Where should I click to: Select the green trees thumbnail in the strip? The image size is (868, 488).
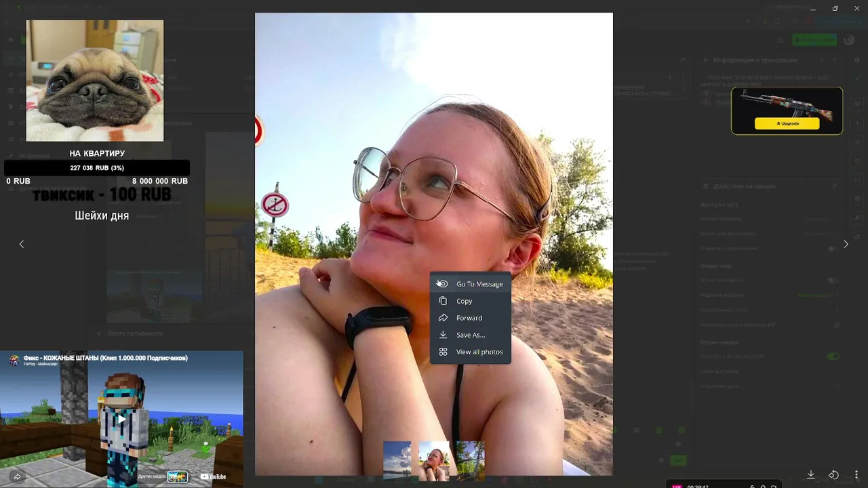(x=471, y=461)
